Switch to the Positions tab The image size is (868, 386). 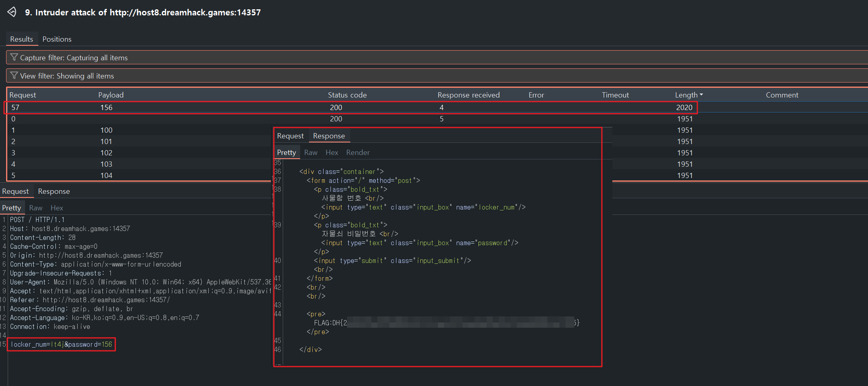[x=57, y=39]
